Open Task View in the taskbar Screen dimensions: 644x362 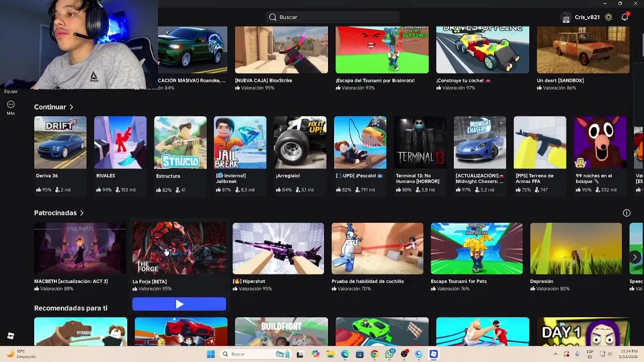pyautogui.click(x=300, y=354)
